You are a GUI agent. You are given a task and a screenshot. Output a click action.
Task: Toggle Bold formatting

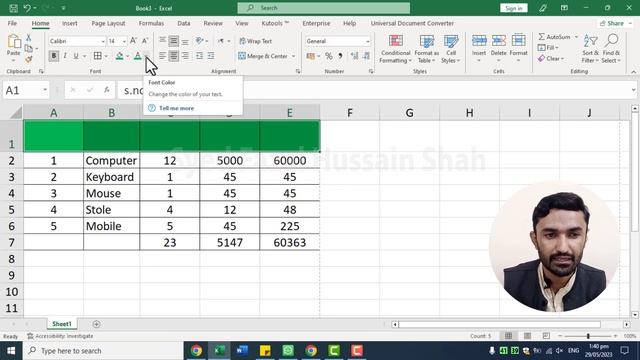(53, 56)
